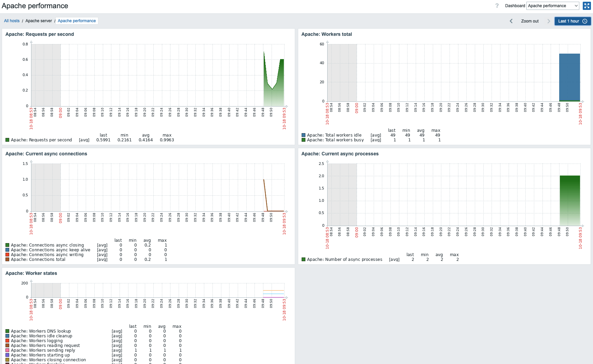The height and width of the screenshot is (364, 593).
Task: Click Workers reading request legend swatch
Action: tap(7, 346)
